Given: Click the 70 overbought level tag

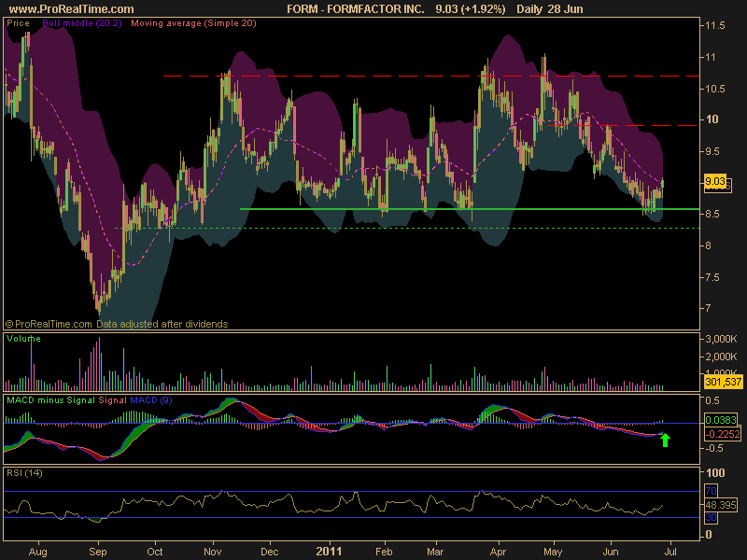Looking at the screenshot, I should tap(711, 491).
